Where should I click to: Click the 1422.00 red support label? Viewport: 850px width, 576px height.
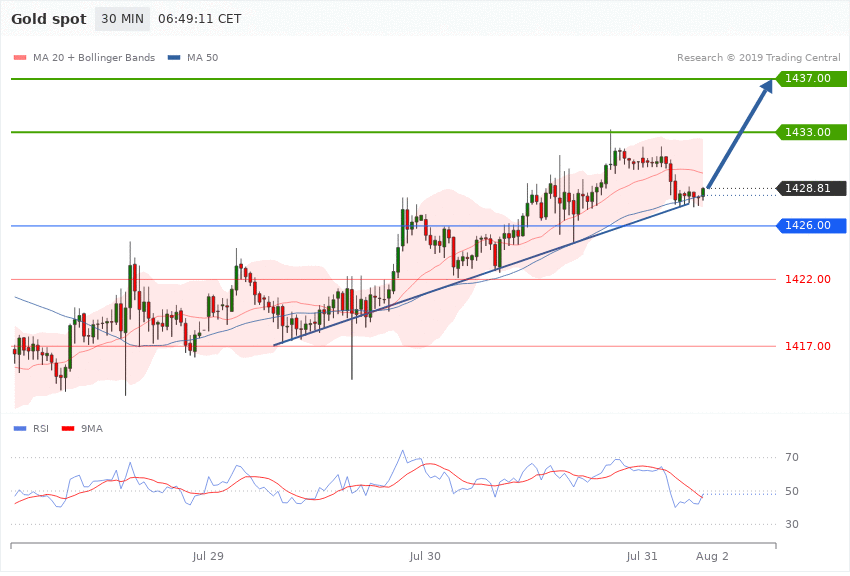pos(808,280)
